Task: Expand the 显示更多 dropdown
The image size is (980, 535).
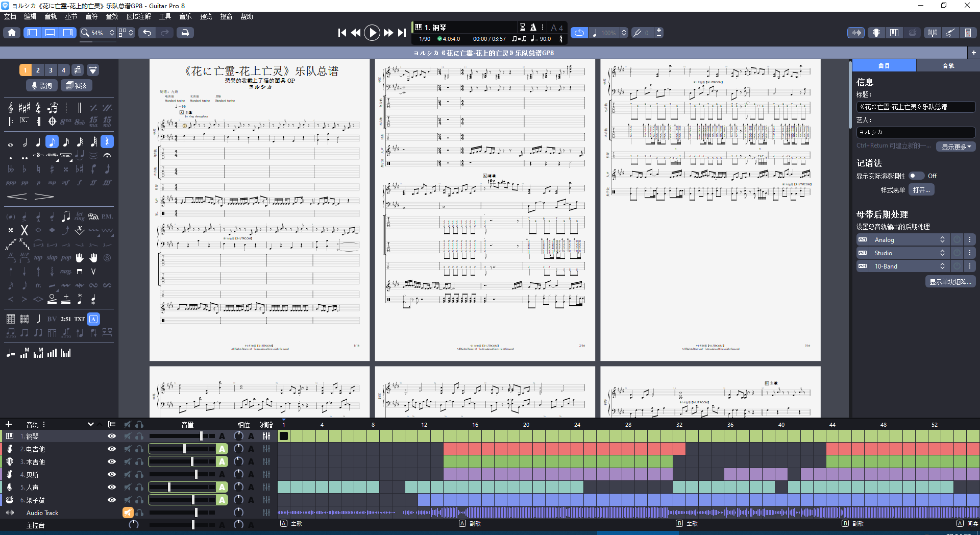Action: 956,147
